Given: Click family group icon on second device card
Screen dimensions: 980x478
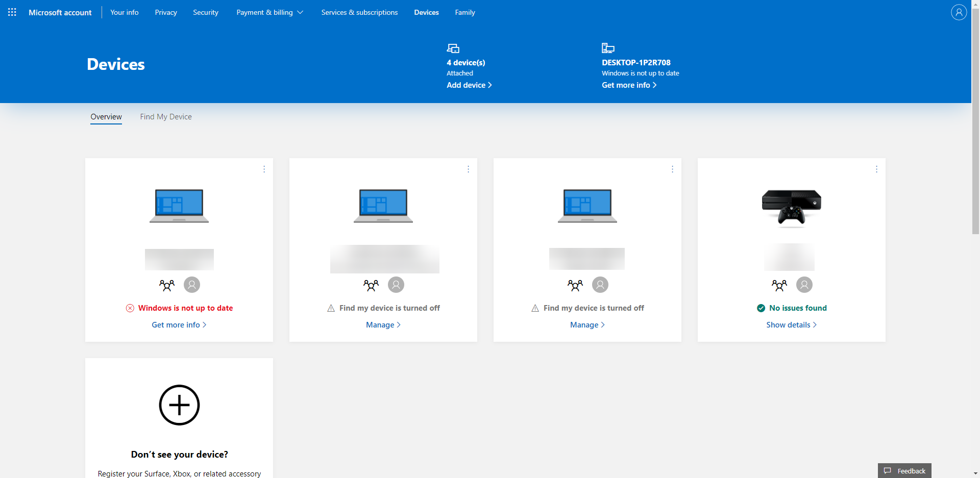Looking at the screenshot, I should click(371, 285).
